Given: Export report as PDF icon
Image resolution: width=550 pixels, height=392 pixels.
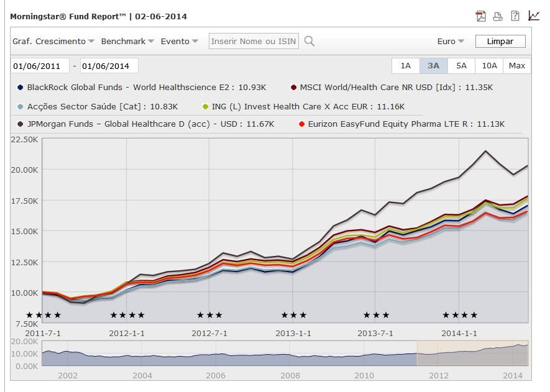Looking at the screenshot, I should coord(481,16).
